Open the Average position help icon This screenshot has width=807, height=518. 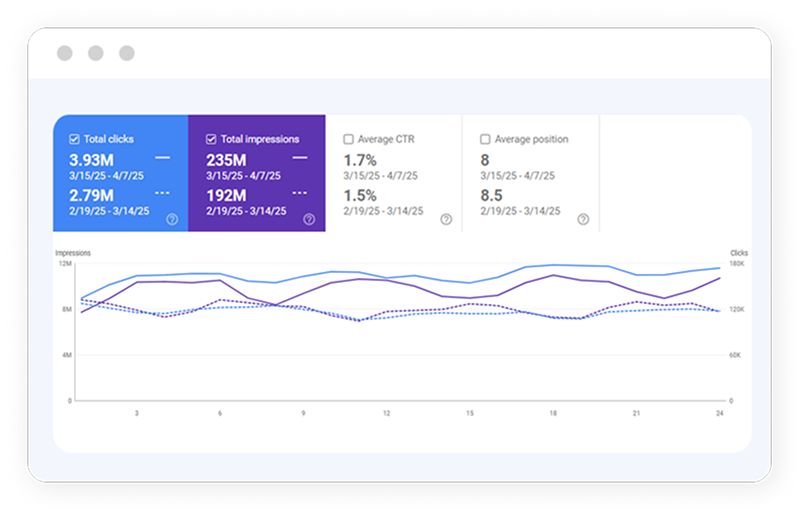(583, 219)
